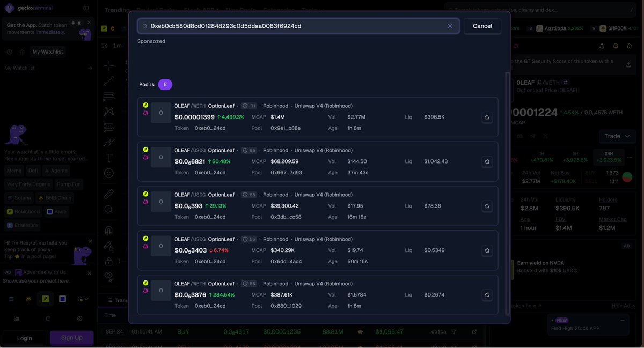Add token to watchlist via header star
This screenshot has height=348, width=644.
(x=630, y=46)
